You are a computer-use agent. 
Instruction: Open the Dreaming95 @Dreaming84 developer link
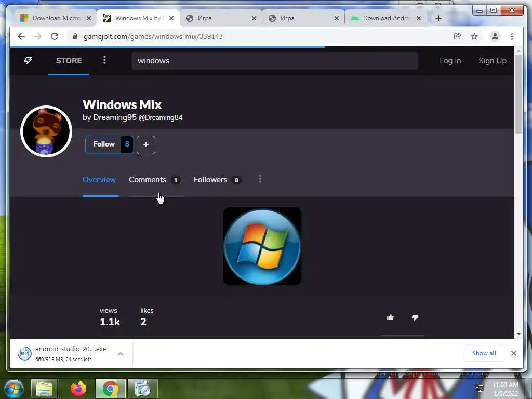(137, 117)
